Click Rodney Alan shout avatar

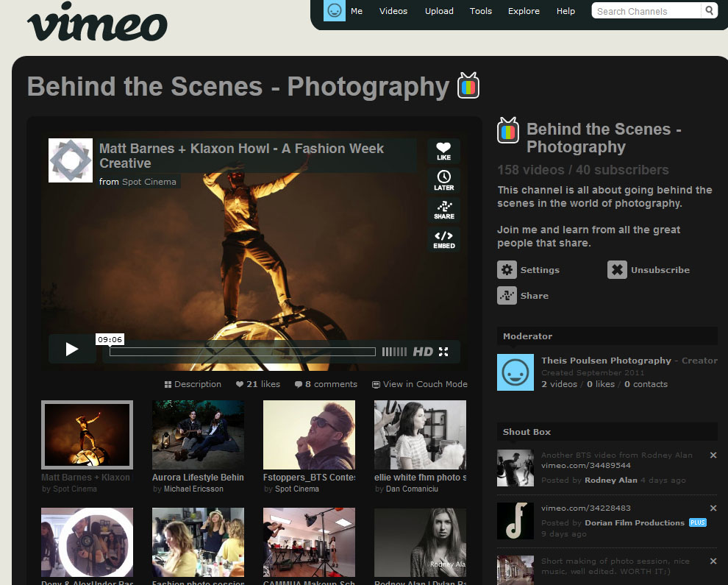515,468
